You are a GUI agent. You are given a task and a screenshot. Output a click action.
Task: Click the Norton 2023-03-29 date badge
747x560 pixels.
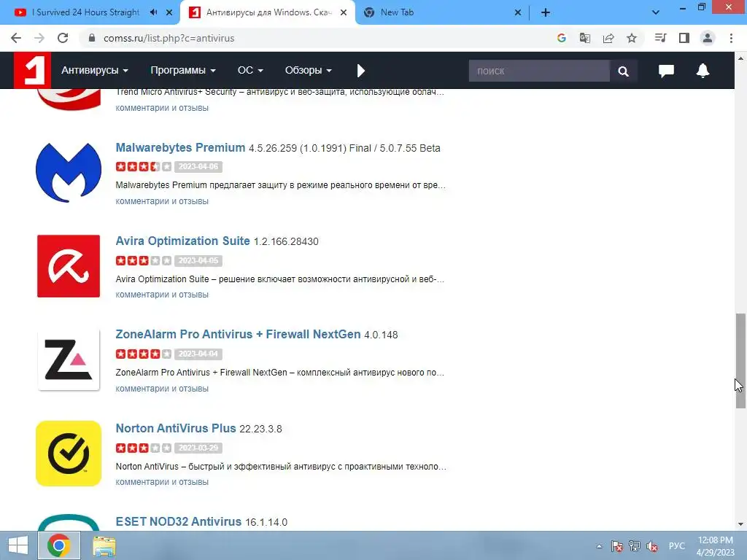point(198,448)
